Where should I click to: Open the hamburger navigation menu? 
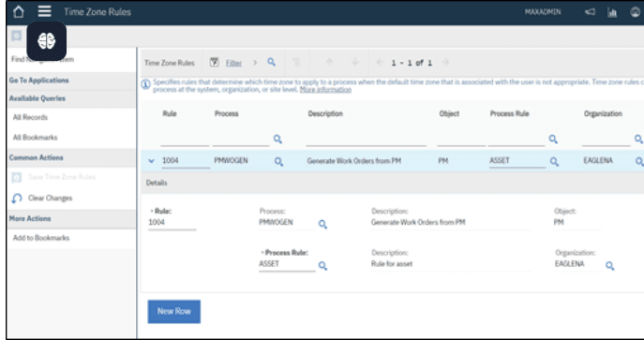click(45, 11)
